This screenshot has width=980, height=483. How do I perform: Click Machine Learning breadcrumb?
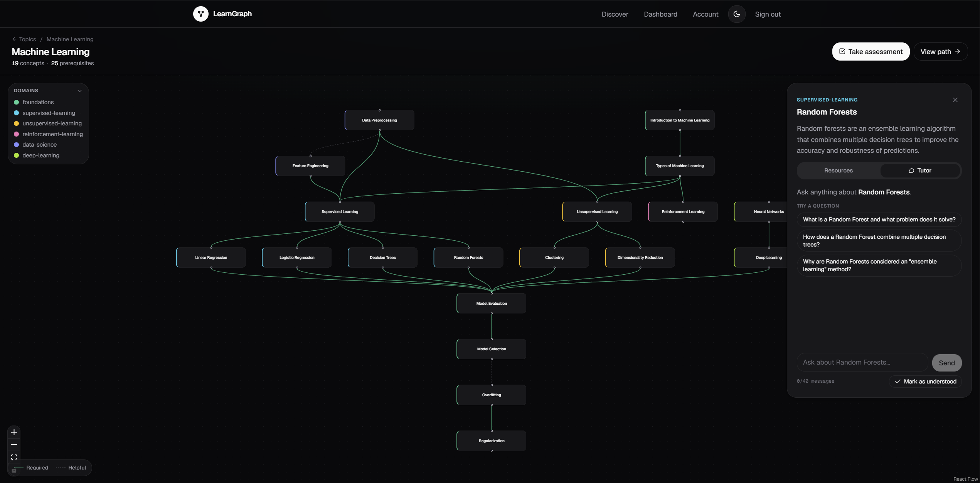(70, 39)
